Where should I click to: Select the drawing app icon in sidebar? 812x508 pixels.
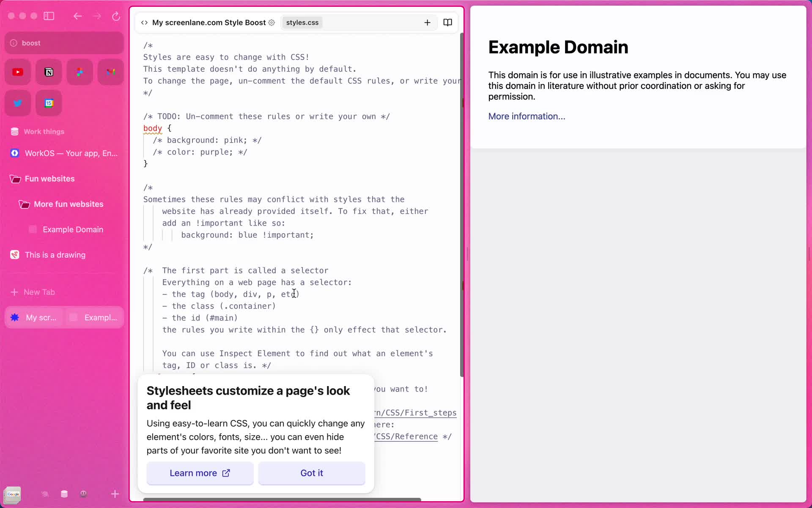(x=15, y=254)
